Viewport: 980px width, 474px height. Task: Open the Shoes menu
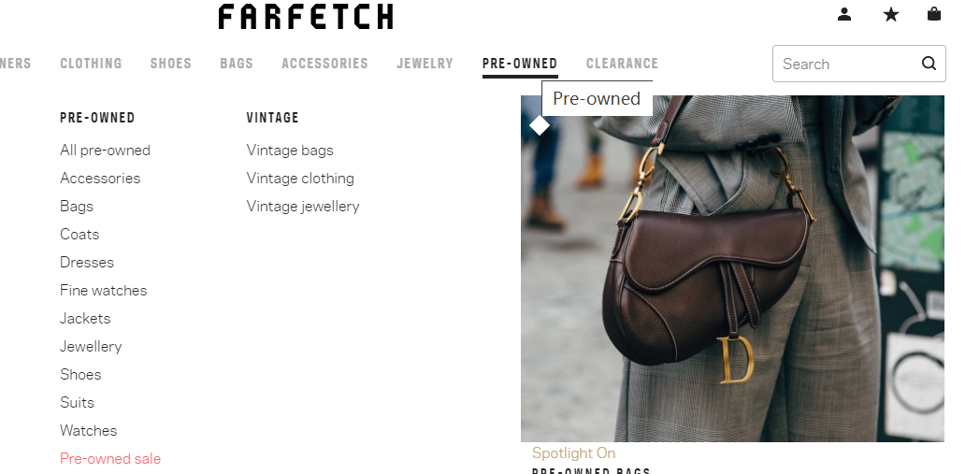(170, 64)
